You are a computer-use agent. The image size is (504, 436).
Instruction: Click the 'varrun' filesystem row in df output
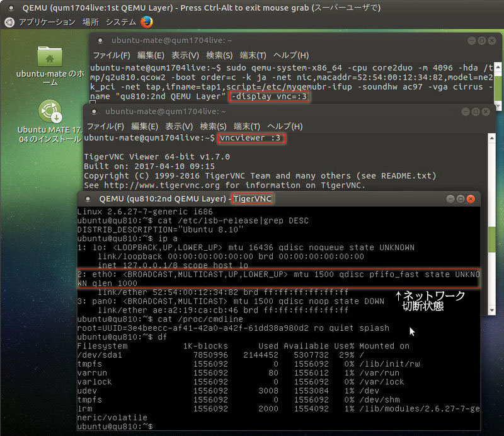(x=238, y=373)
